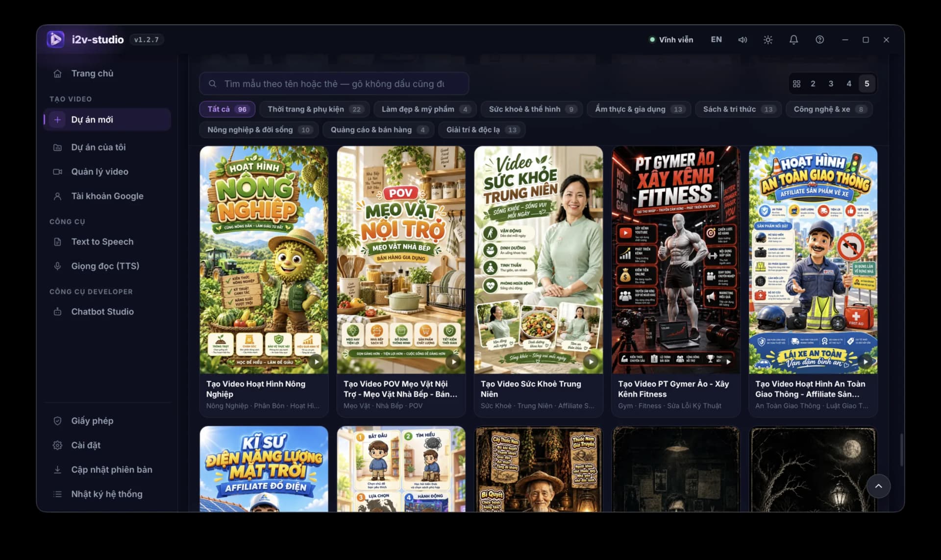Mute sound with the speaker icon
This screenshot has height=560, width=941.
click(x=743, y=40)
